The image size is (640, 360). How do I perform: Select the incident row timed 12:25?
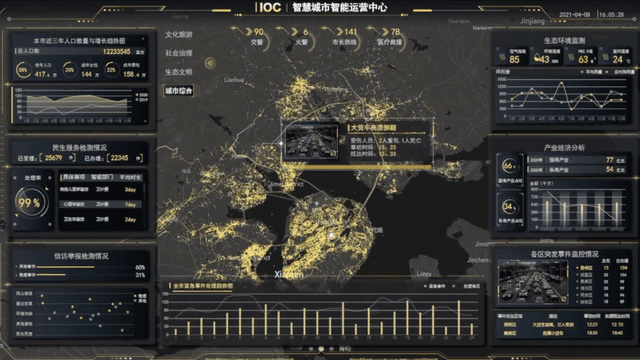[563, 324]
